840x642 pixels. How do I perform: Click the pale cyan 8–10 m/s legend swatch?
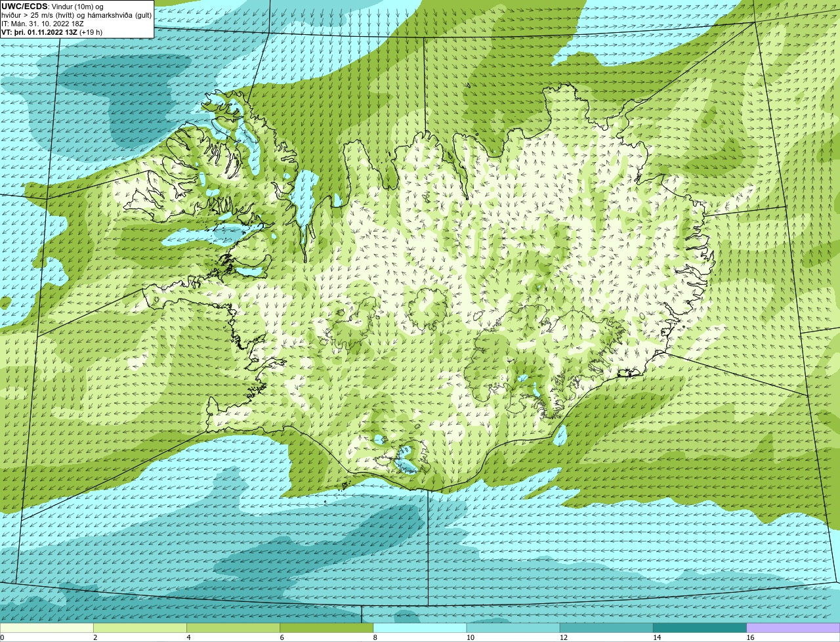click(x=420, y=628)
